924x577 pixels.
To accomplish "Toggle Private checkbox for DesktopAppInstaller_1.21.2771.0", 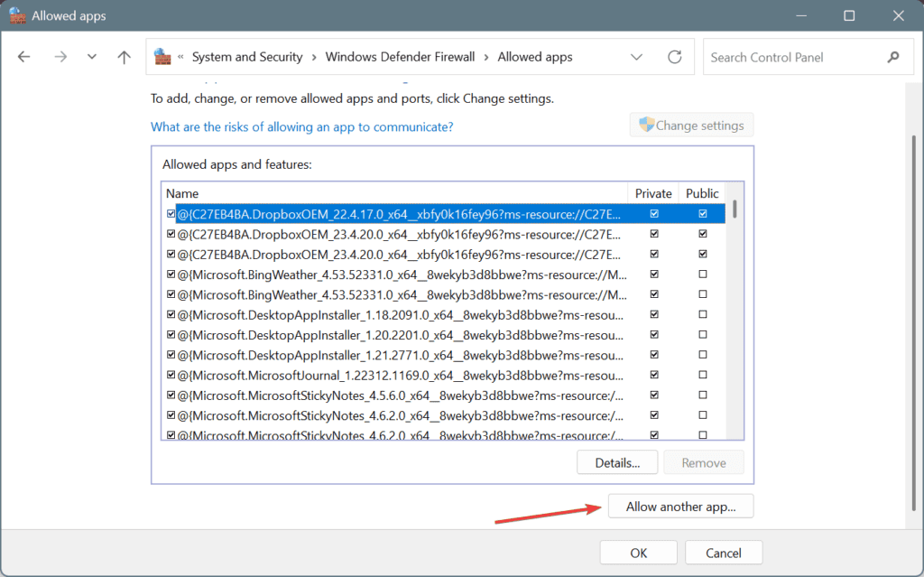I will 654,355.
